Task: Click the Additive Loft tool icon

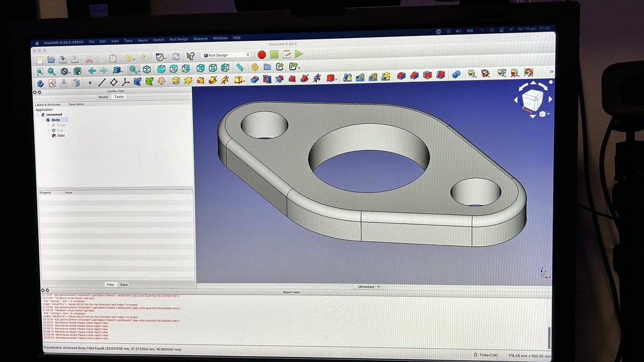Action: pos(200,80)
